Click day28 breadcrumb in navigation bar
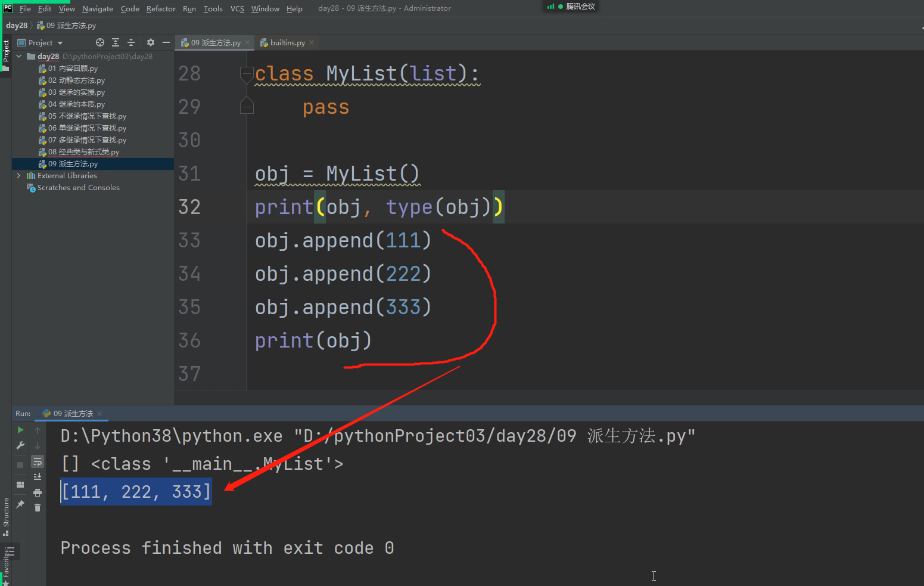 pos(17,26)
